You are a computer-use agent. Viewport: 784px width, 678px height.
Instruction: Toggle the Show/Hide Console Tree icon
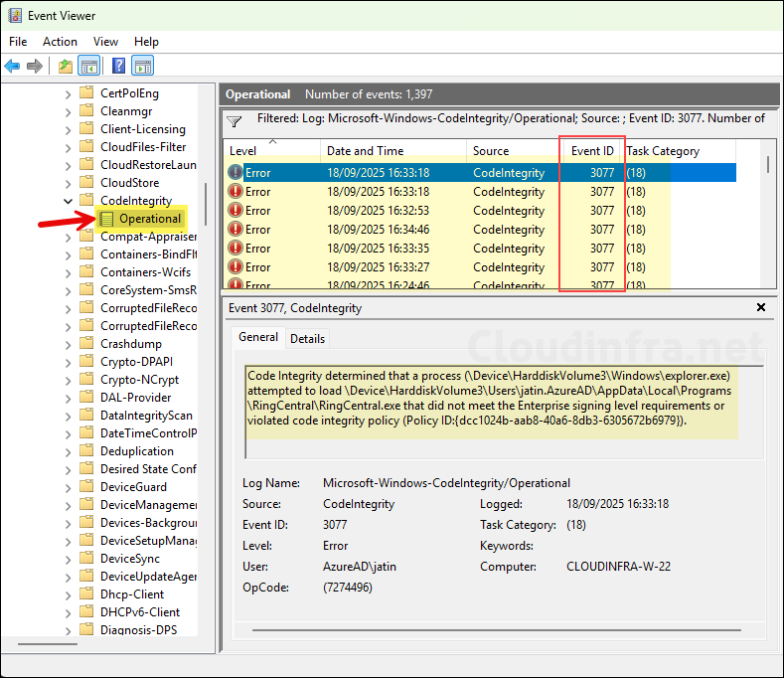point(89,67)
